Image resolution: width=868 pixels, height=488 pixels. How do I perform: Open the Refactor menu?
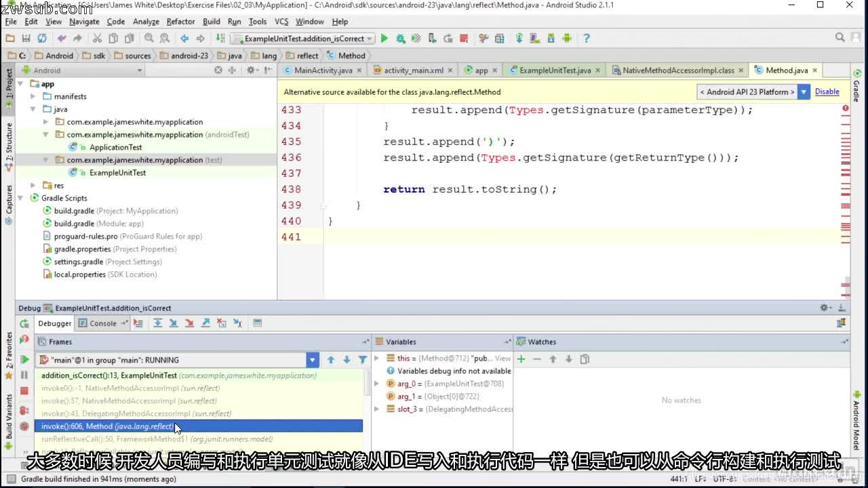(181, 22)
